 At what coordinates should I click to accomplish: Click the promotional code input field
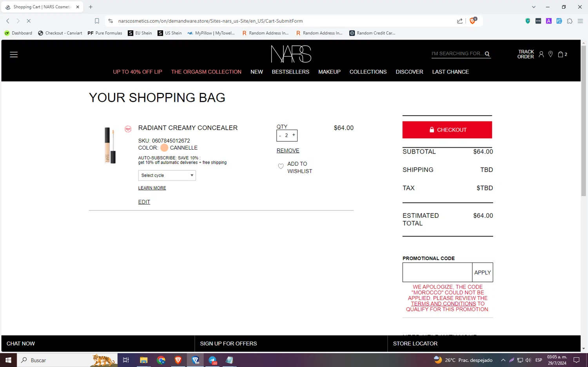[x=437, y=272]
